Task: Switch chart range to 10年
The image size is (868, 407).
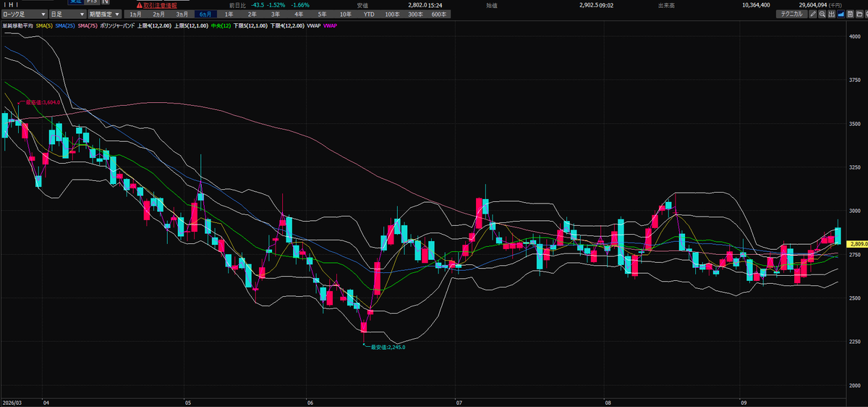Action: coord(346,14)
